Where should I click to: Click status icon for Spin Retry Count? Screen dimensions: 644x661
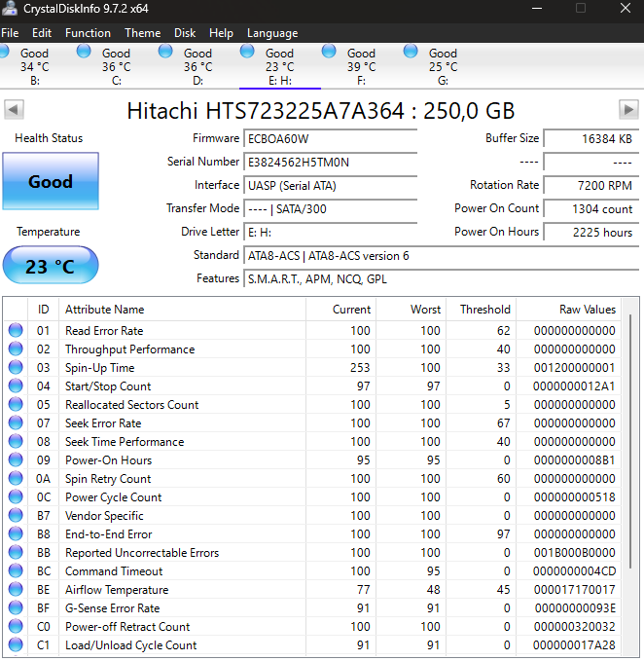pos(16,478)
